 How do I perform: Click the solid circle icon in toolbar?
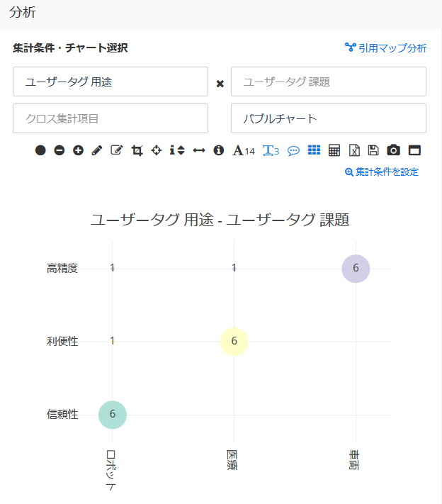40,150
